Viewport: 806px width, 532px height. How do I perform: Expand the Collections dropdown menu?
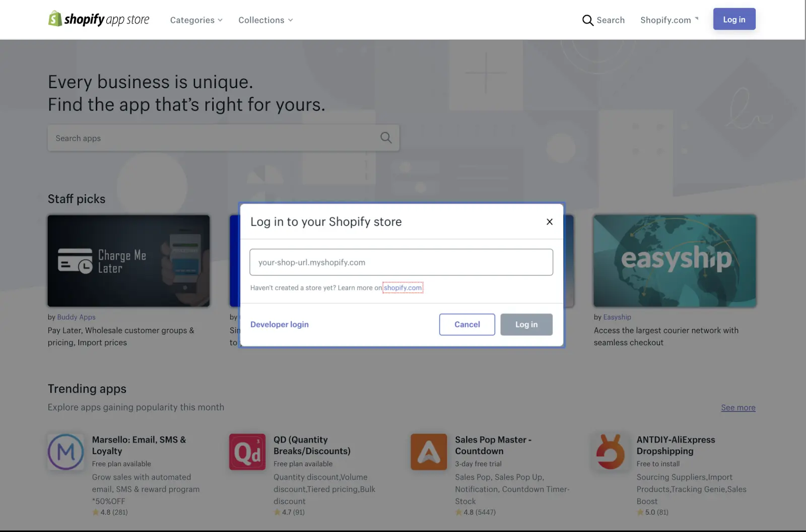coord(265,20)
